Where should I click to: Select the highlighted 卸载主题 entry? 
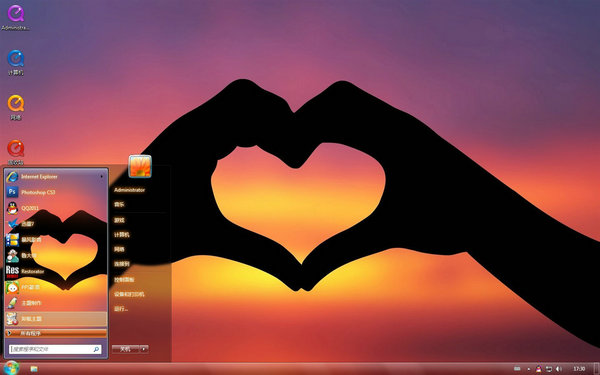[x=56, y=318]
